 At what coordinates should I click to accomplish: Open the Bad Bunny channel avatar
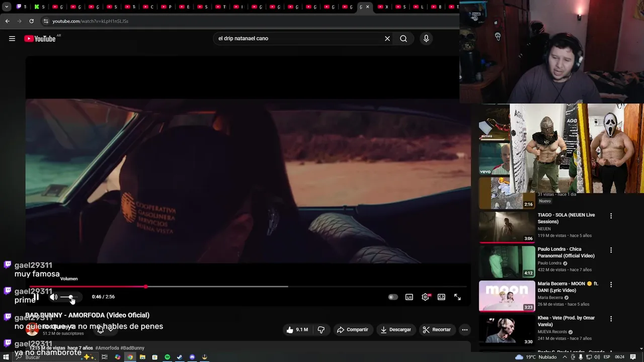pos(32,330)
